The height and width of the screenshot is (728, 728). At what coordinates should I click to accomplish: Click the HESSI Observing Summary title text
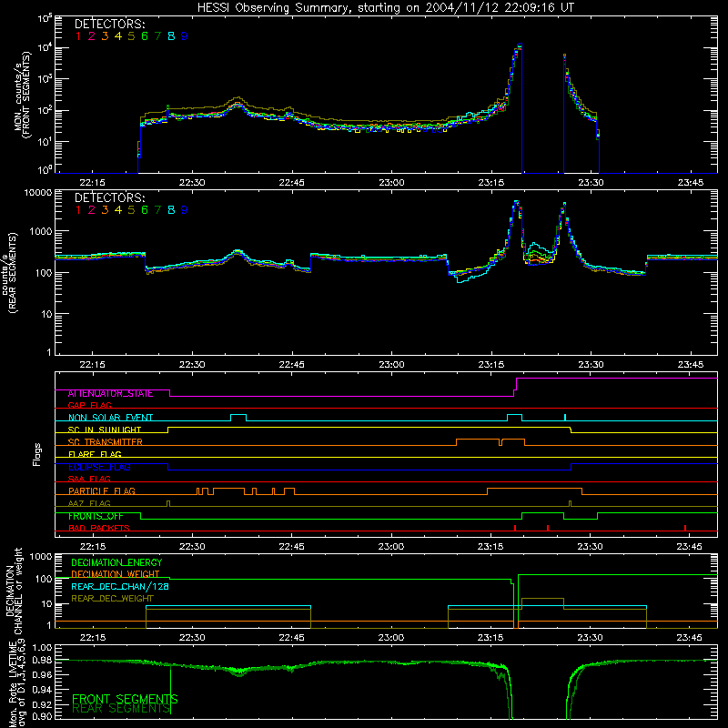pos(386,7)
